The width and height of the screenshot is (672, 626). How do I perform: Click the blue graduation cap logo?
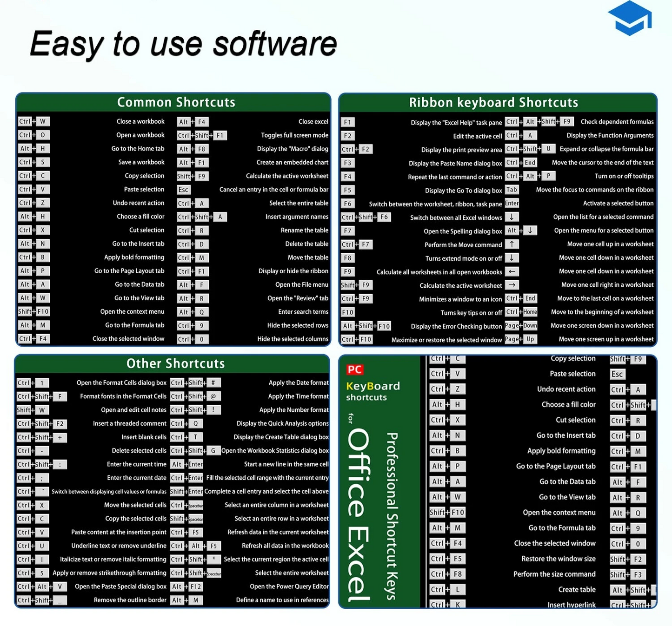629,19
